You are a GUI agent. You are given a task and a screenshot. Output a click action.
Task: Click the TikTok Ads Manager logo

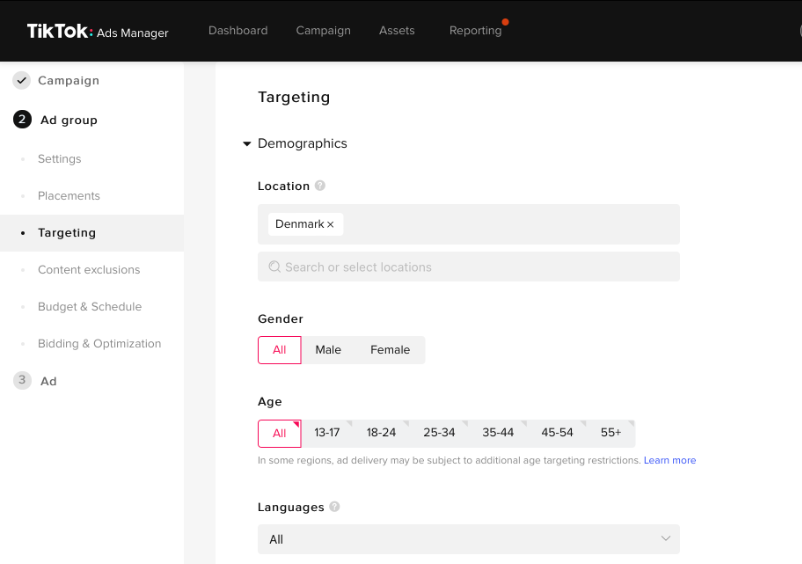pyautogui.click(x=97, y=32)
